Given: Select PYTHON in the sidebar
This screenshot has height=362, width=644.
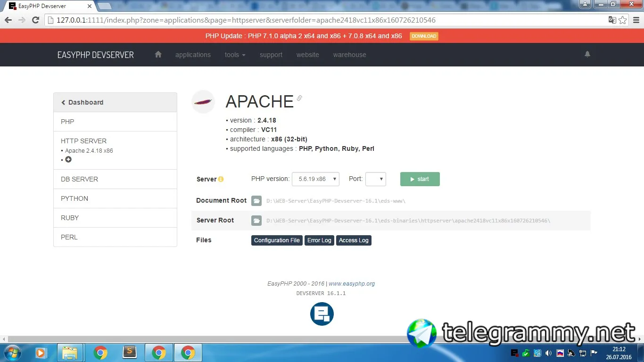Looking at the screenshot, I should pos(116,198).
